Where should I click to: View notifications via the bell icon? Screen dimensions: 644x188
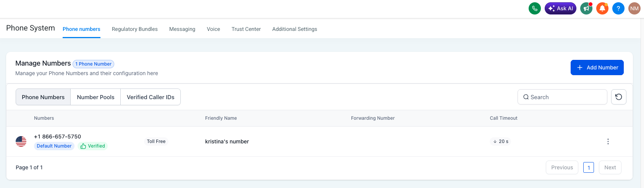(x=602, y=8)
